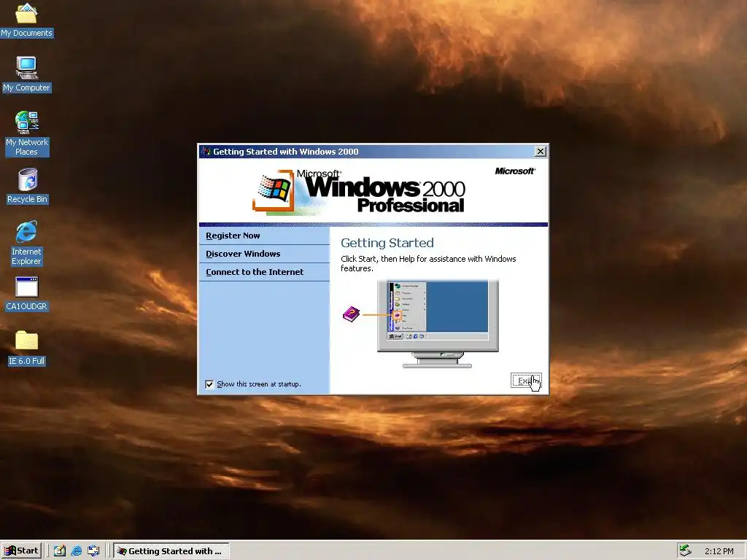
Task: Launch Outlook Express from quick launch
Action: point(93,551)
